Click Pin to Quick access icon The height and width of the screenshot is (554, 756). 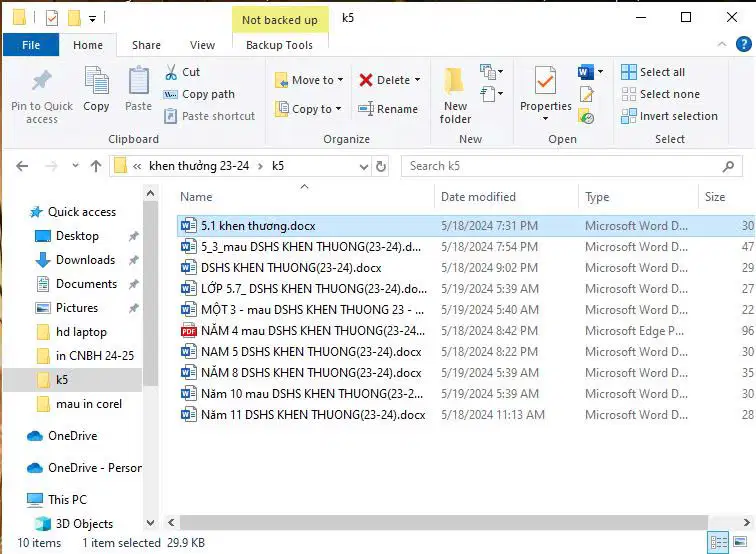(41, 81)
